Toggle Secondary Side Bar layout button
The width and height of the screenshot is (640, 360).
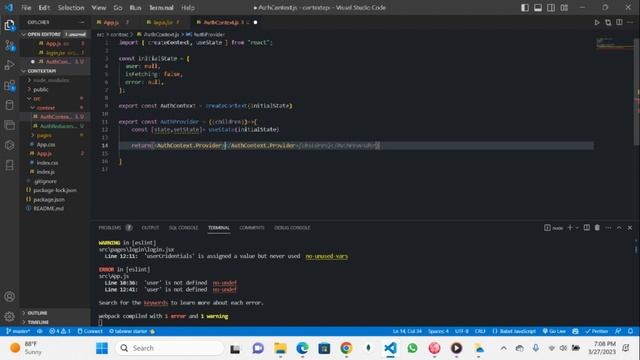pyautogui.click(x=551, y=8)
